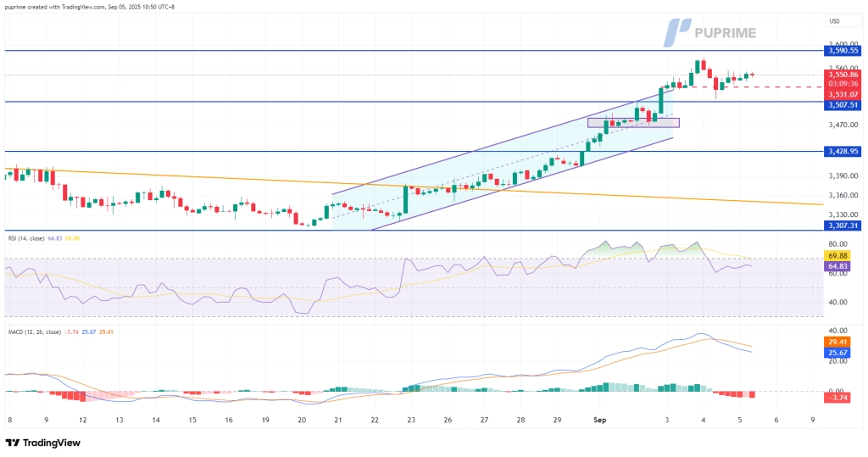The width and height of the screenshot is (868, 457).
Task: Click the 3,330.00 price axis tick
Action: coord(843,215)
